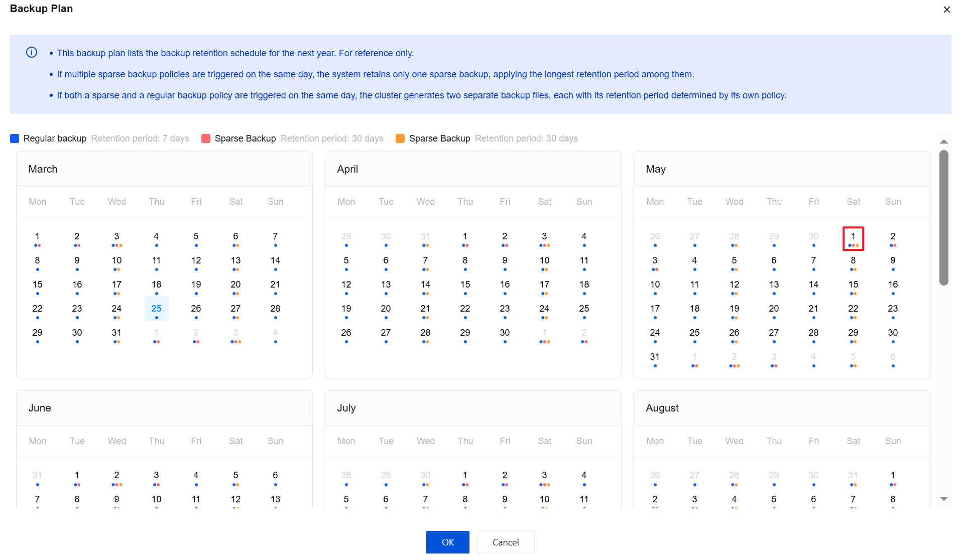Click the Mon header in the June calendar

[38, 441]
